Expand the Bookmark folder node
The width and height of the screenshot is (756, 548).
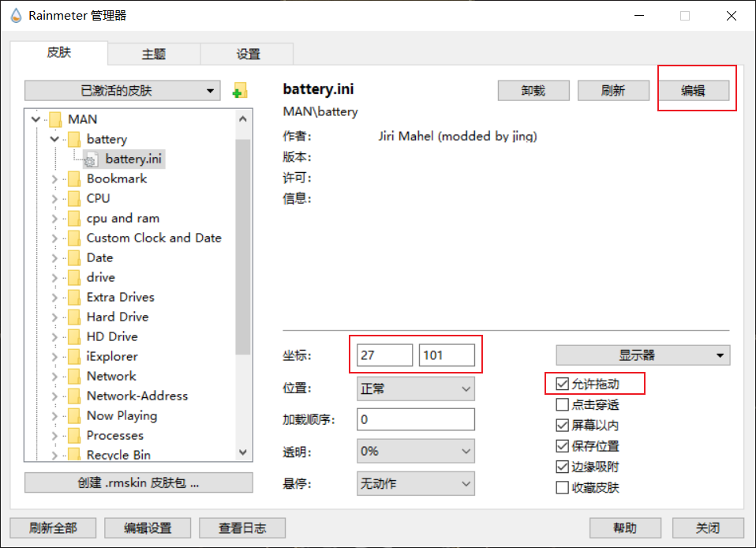(54, 179)
